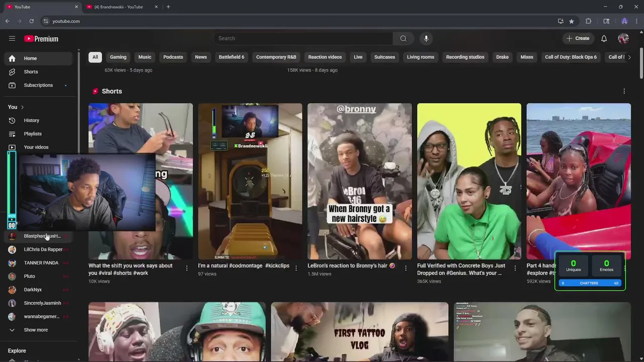Open options for the Shorts shelf

click(624, 92)
